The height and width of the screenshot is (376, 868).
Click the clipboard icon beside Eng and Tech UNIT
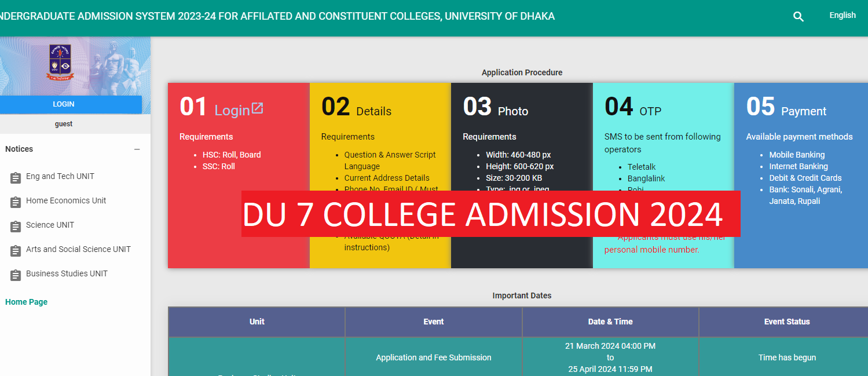pos(15,177)
